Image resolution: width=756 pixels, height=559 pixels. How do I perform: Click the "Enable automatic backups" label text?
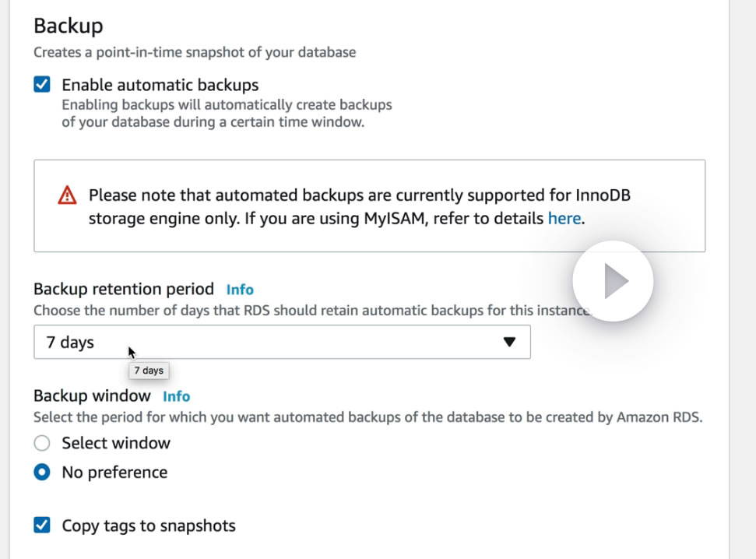click(160, 85)
